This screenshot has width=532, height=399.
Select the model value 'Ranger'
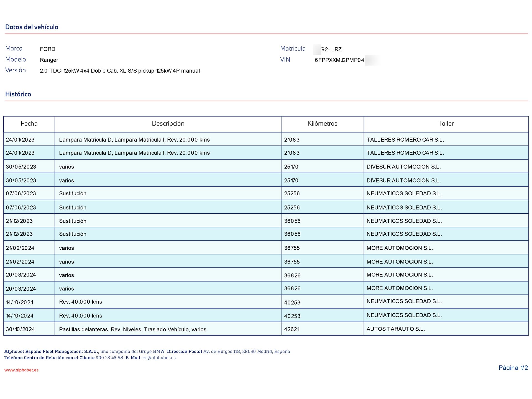click(49, 60)
